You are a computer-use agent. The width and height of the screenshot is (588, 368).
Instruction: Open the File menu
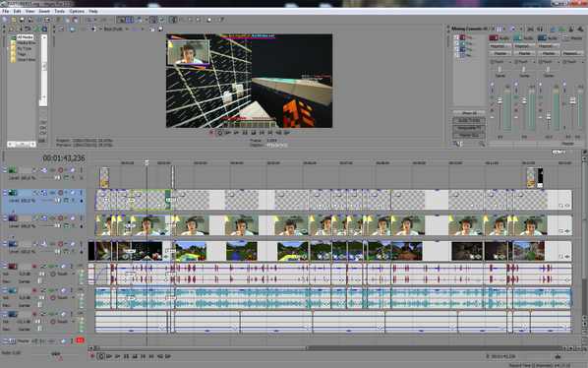click(5, 11)
